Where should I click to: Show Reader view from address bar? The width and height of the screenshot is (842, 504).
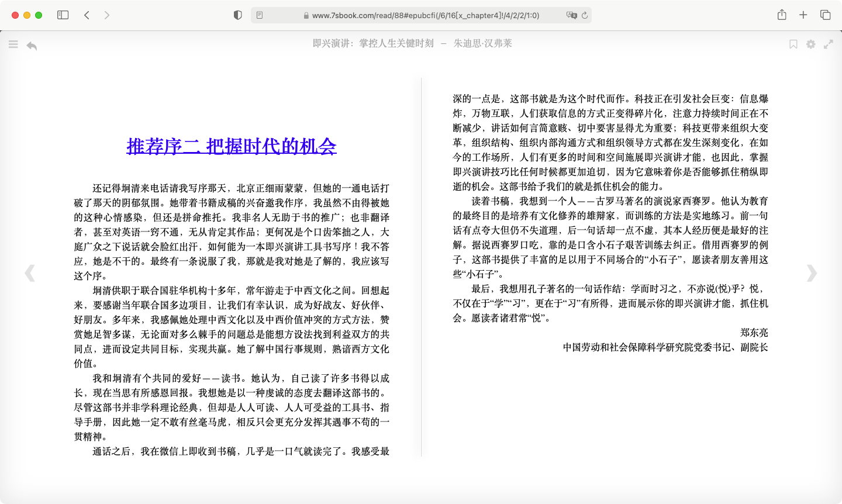pyautogui.click(x=260, y=15)
